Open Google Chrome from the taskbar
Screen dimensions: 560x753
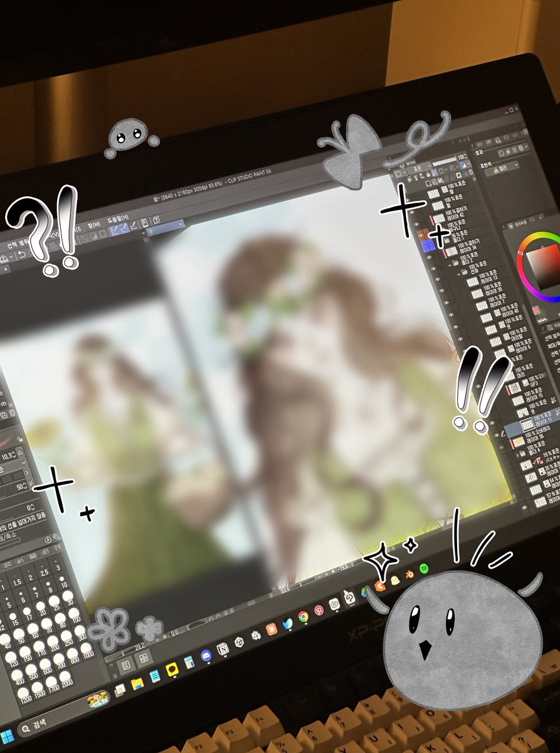303,617
